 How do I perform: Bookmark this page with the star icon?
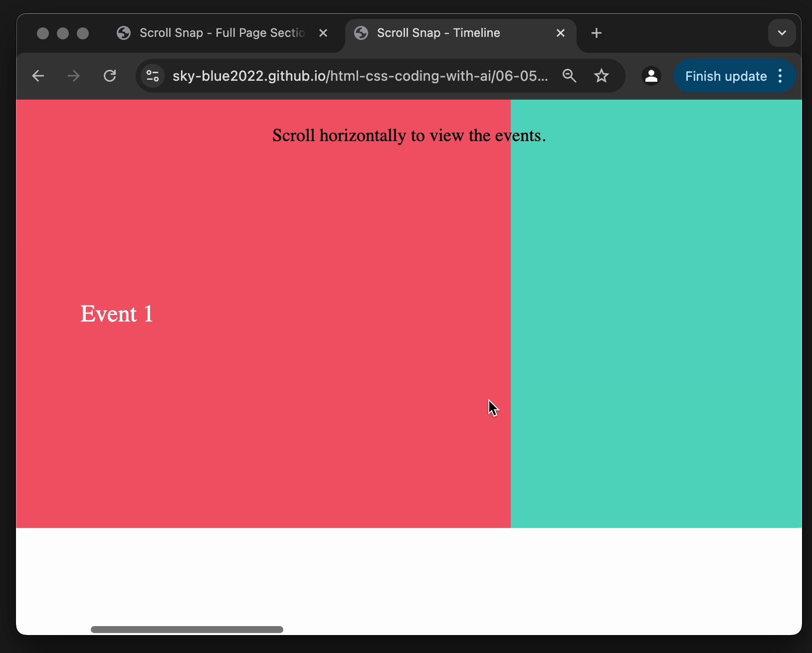pyautogui.click(x=602, y=76)
